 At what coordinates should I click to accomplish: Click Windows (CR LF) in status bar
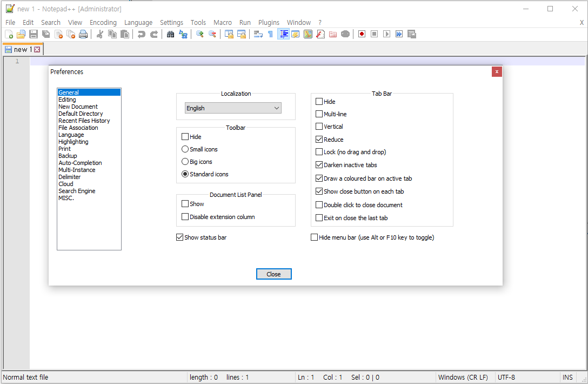click(x=463, y=378)
